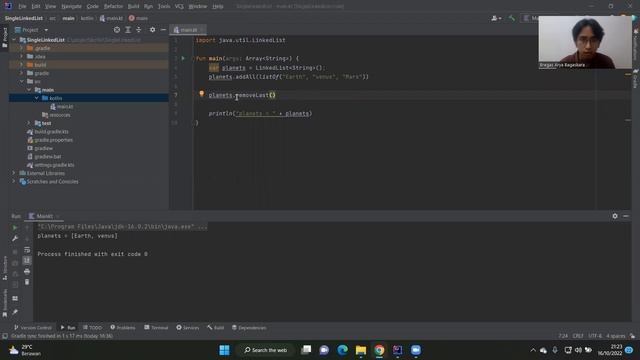Click Bookmarks vertical tool window tab
This screenshot has width=640, height=360.
pos(4,303)
